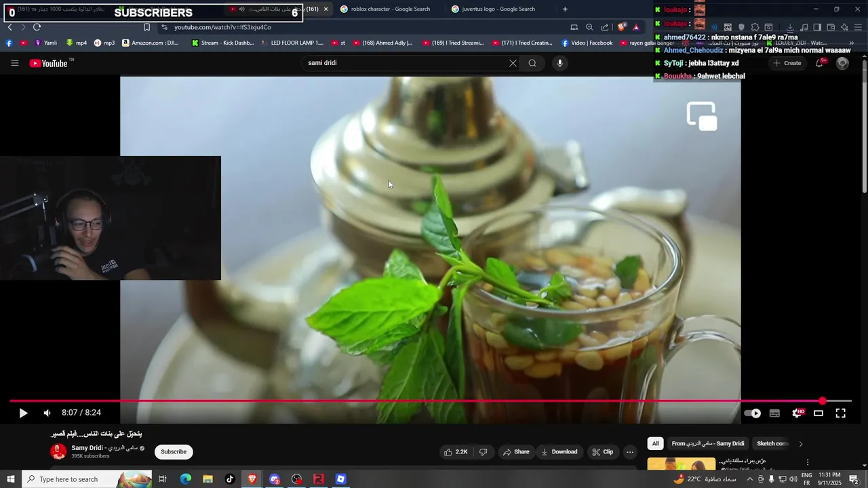Mute the video volume

point(47,413)
